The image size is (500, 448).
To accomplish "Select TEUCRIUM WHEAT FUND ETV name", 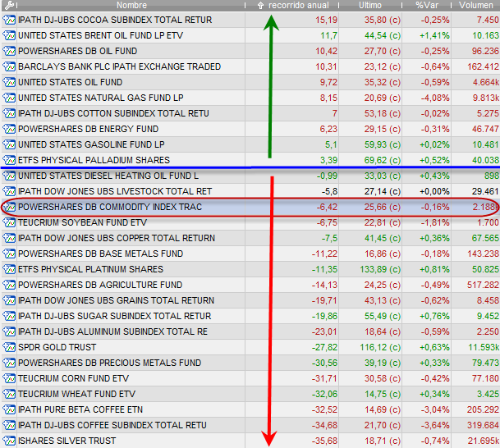I will click(x=77, y=394).
